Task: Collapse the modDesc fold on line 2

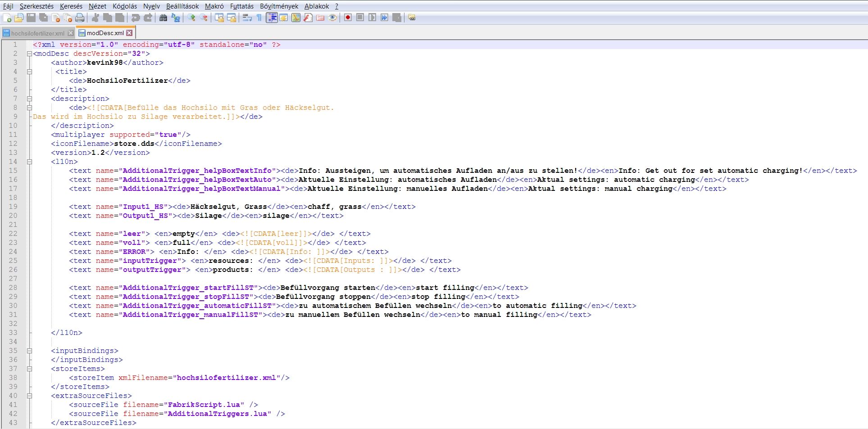Action: (x=29, y=54)
